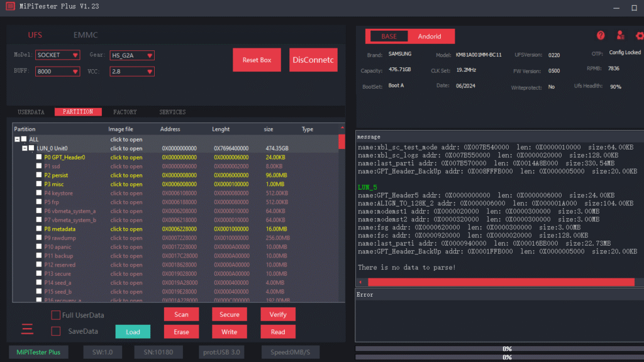Click the green Load button
This screenshot has height=362, width=644.
click(133, 332)
